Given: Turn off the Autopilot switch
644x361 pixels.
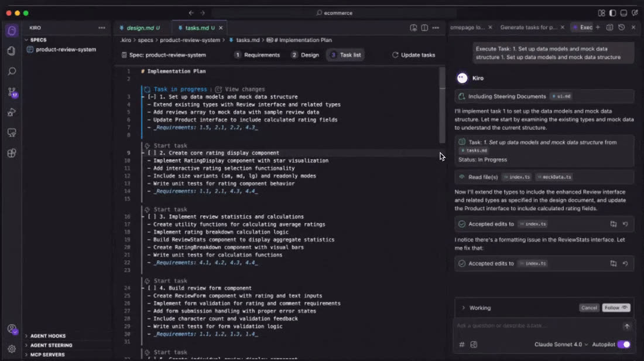Looking at the screenshot, I should click(x=624, y=345).
